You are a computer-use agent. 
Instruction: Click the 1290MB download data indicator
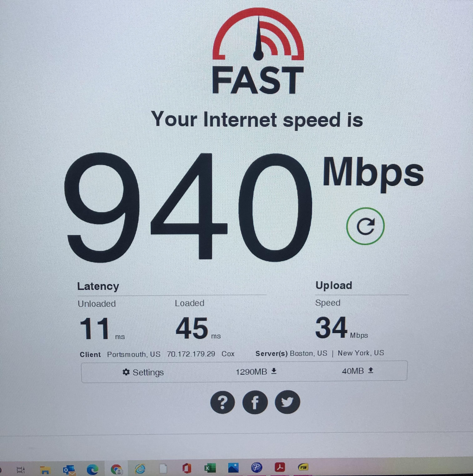(x=256, y=371)
